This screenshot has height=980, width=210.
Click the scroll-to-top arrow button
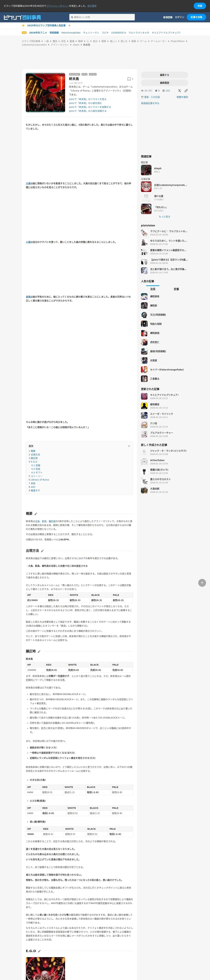202,582
